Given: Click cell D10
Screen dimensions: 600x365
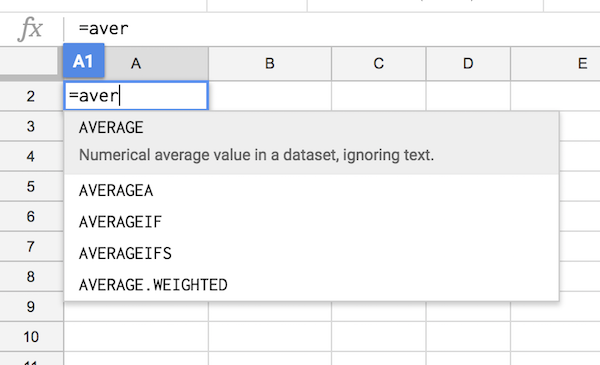Looking at the screenshot, I should pyautogui.click(x=468, y=337).
